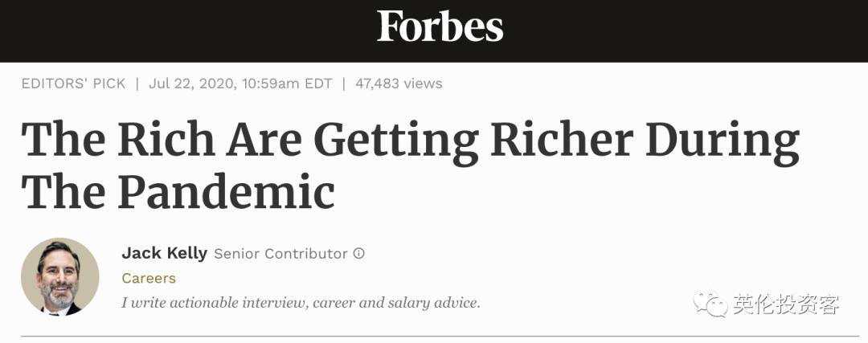Click the author bio about career advice

[x=301, y=303]
